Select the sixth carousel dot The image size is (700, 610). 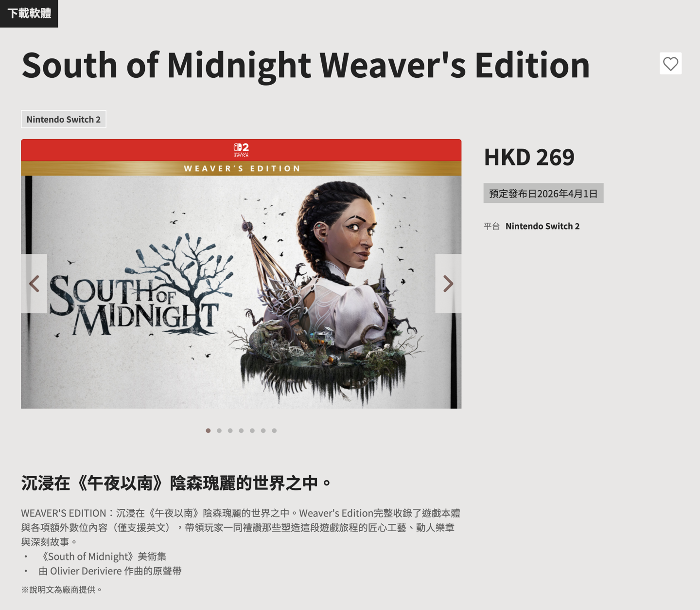coord(263,431)
